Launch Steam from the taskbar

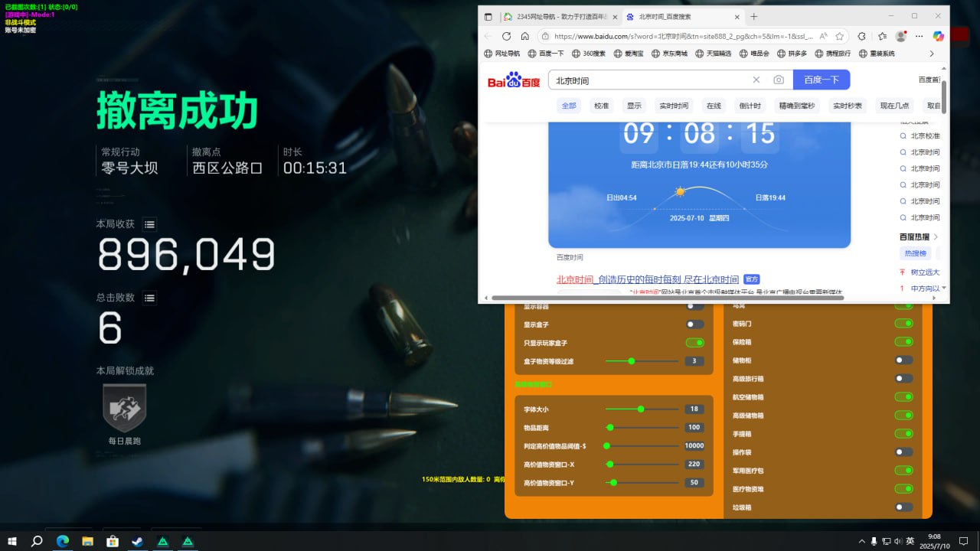click(137, 541)
